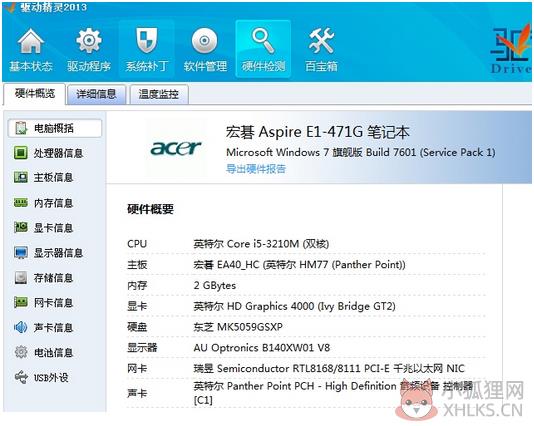Click the 存储信息 disk icon

(21, 278)
